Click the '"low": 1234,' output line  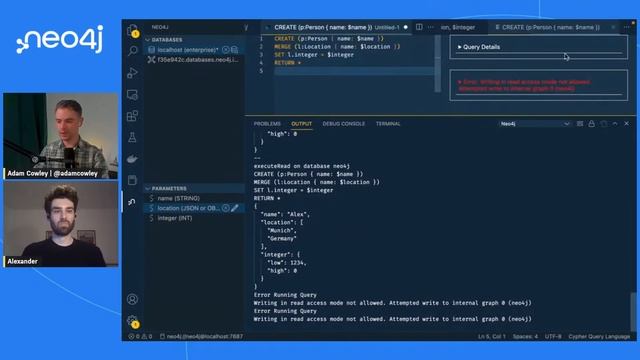click(287, 263)
